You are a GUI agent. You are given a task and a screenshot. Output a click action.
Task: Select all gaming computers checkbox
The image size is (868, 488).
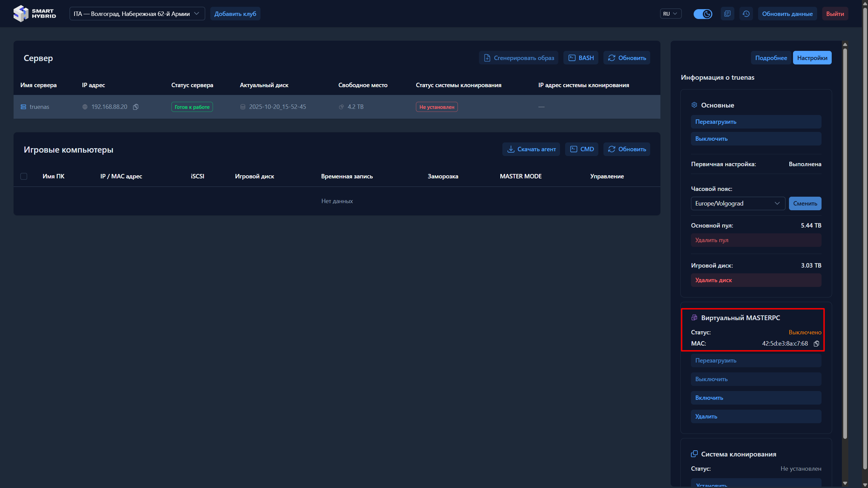click(24, 176)
